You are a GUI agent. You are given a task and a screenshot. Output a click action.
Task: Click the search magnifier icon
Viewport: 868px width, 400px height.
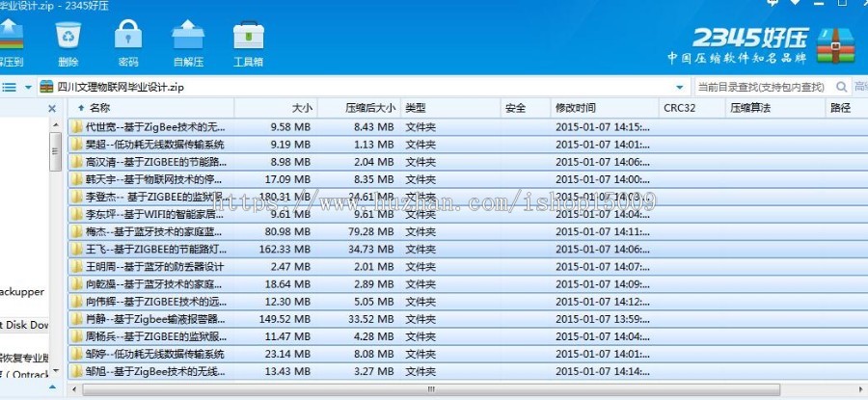tap(841, 87)
